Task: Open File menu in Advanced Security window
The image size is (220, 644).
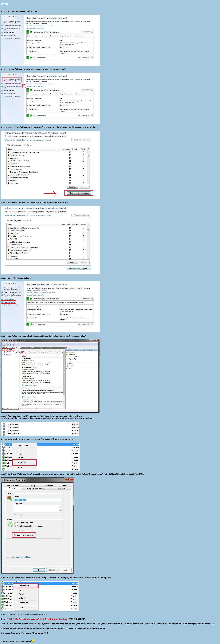Action: [x=3, y=343]
